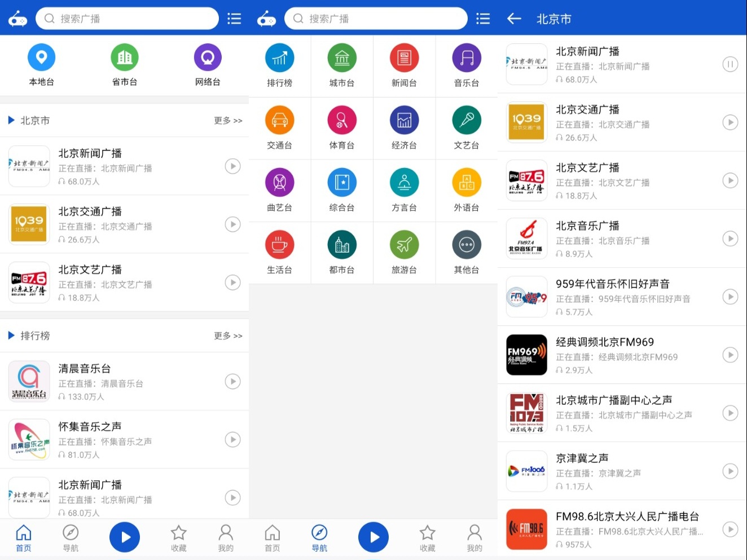Open FM969 经典调频 logo thumbnail
This screenshot has height=560, width=747.
coord(527,355)
